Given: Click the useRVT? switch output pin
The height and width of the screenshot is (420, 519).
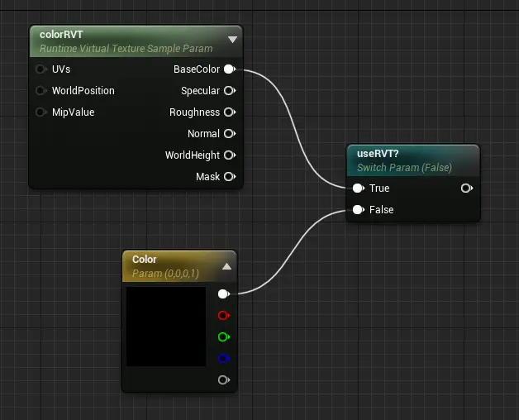Looking at the screenshot, I should point(467,189).
